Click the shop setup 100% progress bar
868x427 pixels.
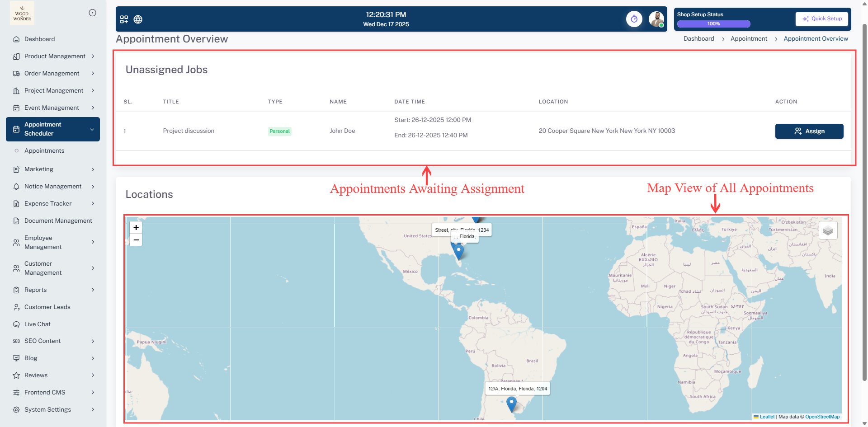click(713, 24)
